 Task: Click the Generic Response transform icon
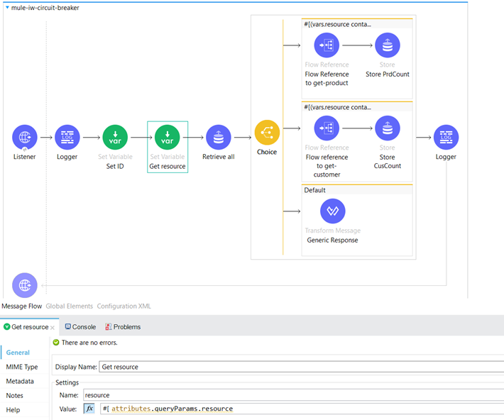point(333,211)
